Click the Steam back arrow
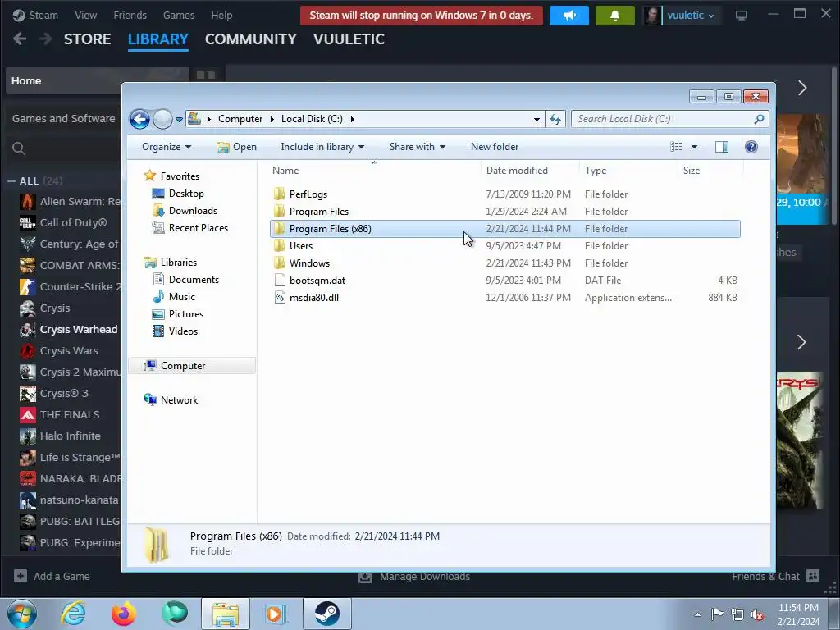 20,39
